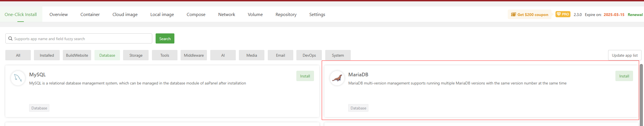Filter apps by All category

[18, 55]
